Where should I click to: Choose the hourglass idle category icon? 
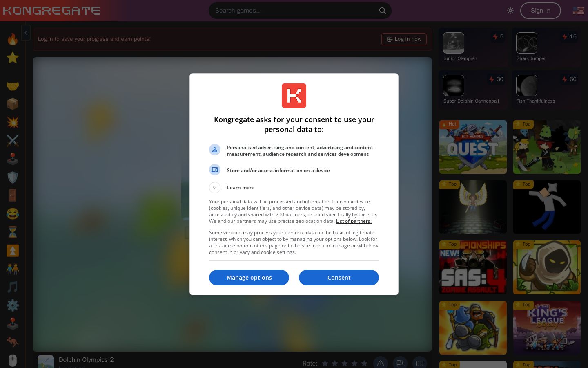tap(13, 232)
